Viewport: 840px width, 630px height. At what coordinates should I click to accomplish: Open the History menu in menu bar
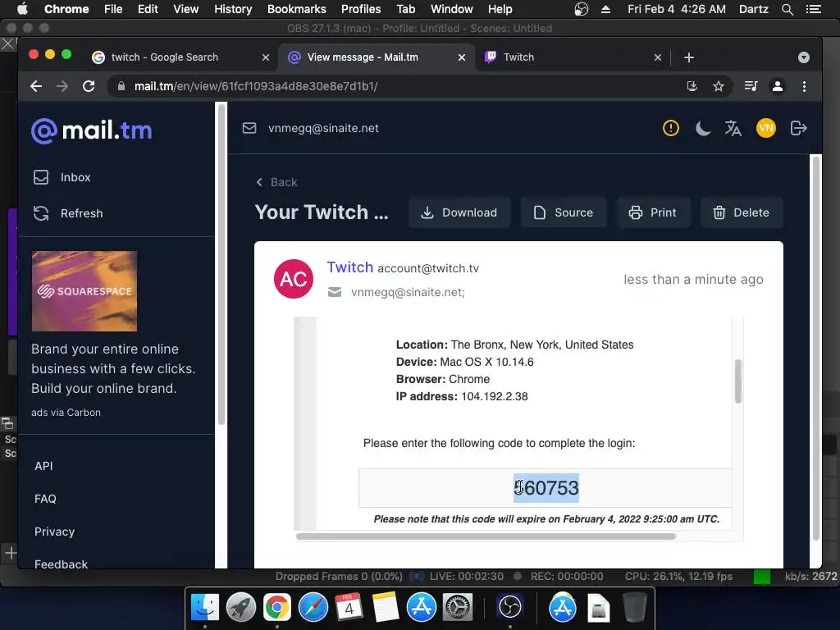click(233, 9)
